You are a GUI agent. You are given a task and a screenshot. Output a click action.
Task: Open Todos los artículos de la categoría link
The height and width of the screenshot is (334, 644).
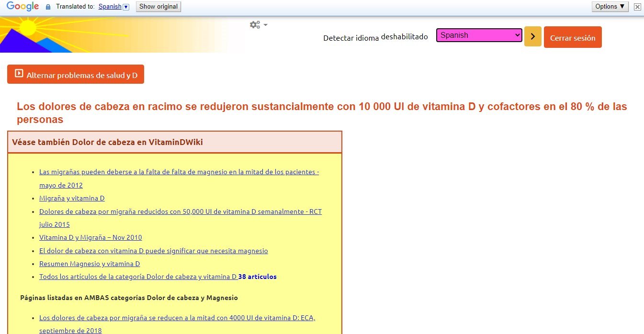(138, 277)
